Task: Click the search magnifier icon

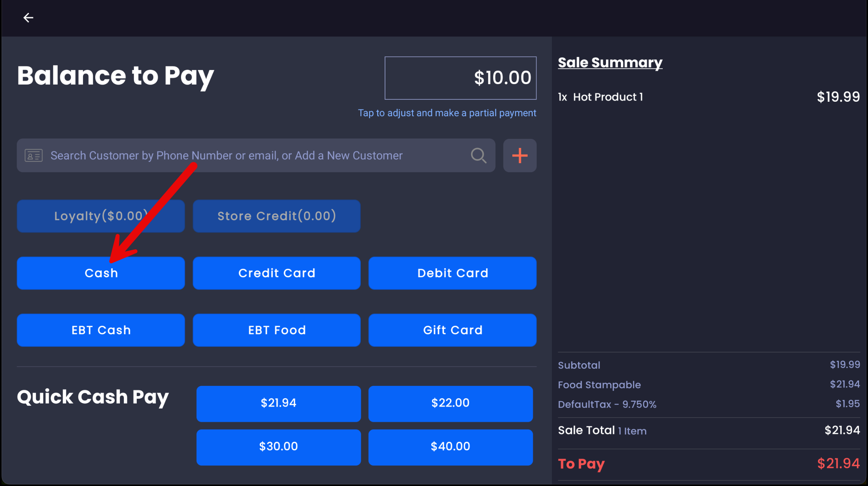Action: pyautogui.click(x=478, y=156)
